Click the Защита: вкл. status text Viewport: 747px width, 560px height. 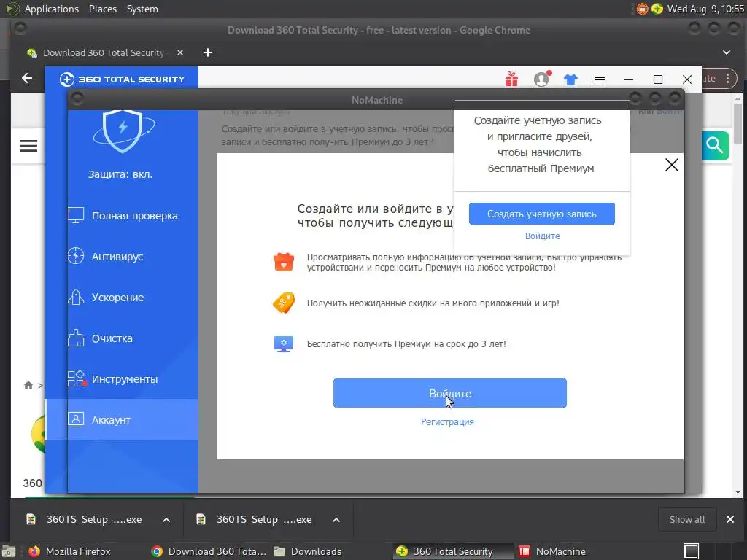(x=120, y=174)
